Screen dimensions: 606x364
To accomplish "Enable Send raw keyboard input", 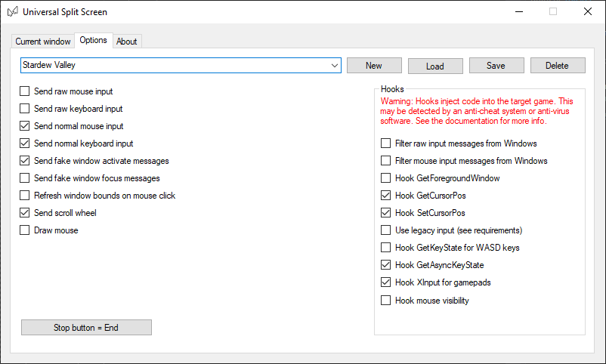I will pos(24,109).
